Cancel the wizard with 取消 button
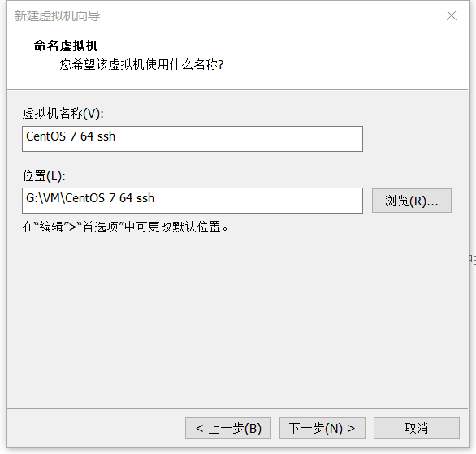 pyautogui.click(x=416, y=428)
